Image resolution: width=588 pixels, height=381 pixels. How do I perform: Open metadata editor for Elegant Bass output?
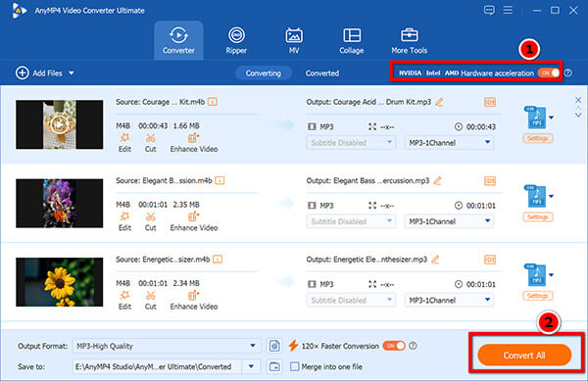(490, 180)
